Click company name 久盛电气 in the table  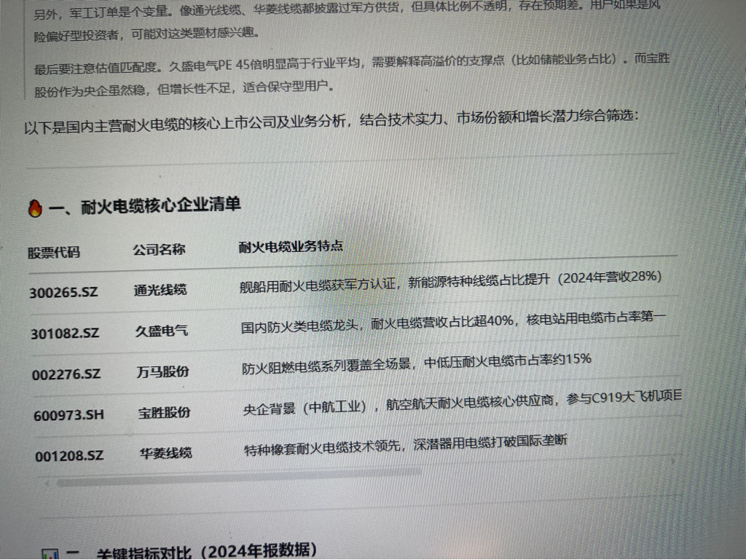162,331
